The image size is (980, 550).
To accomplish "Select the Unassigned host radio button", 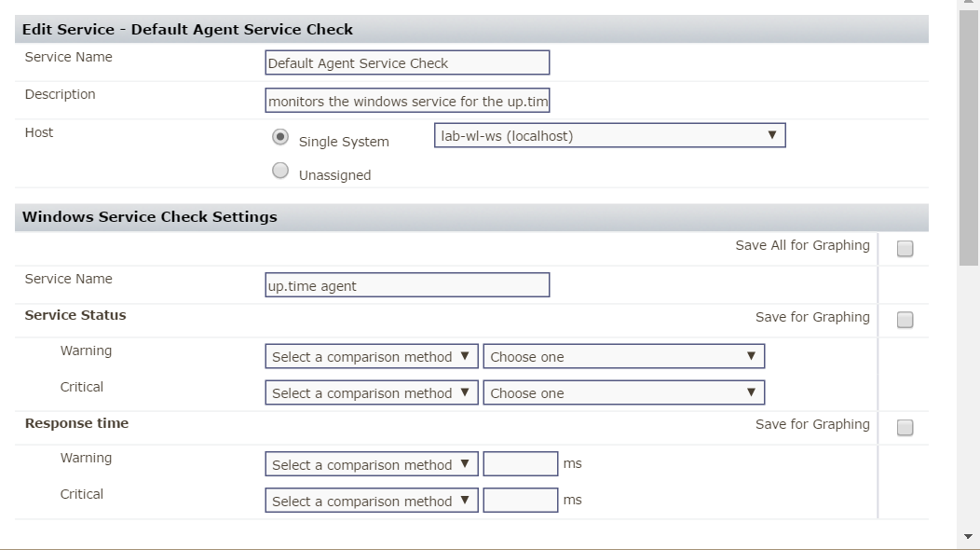I will tap(279, 171).
